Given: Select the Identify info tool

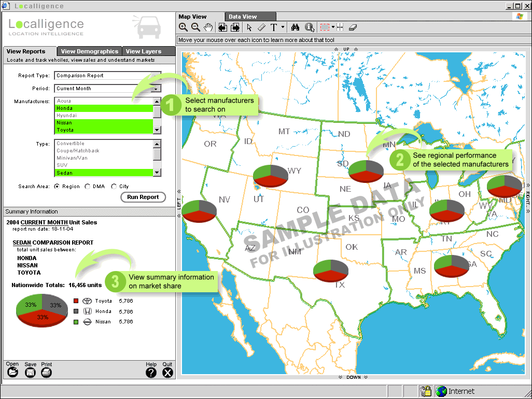Looking at the screenshot, I should click(309, 27).
